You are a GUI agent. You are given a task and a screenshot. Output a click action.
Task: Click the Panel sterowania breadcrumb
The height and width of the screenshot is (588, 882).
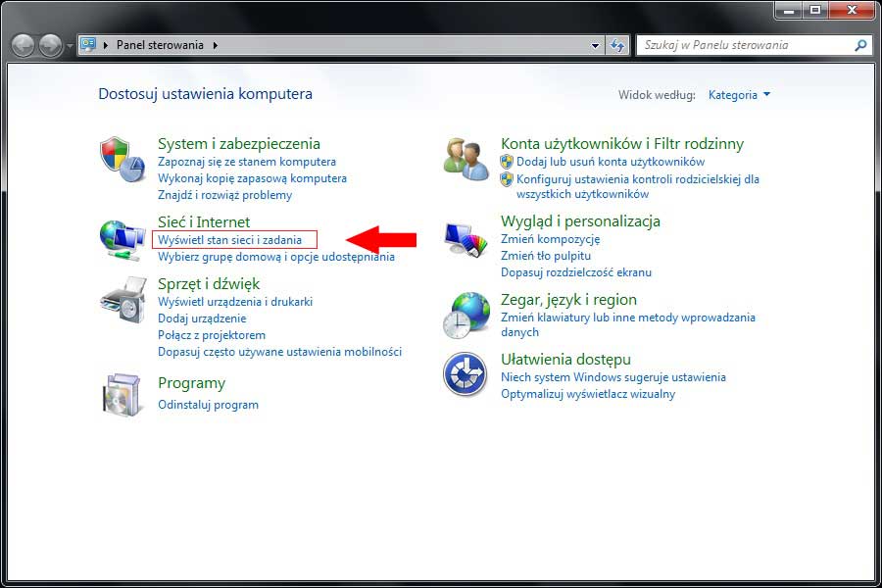[160, 45]
